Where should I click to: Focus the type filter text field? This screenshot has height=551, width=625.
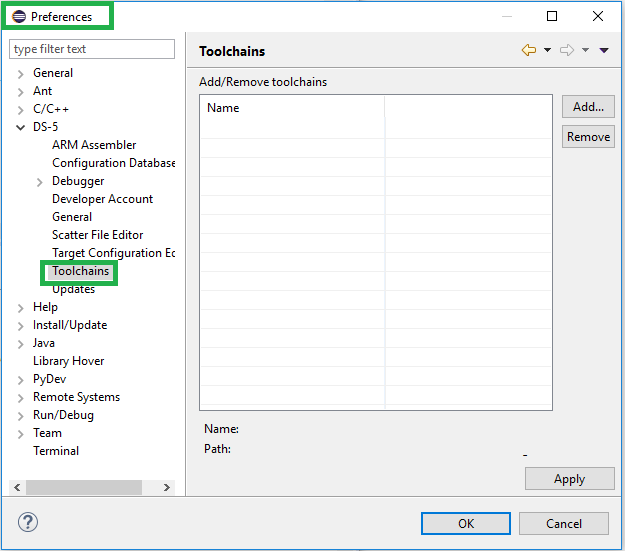click(x=92, y=49)
